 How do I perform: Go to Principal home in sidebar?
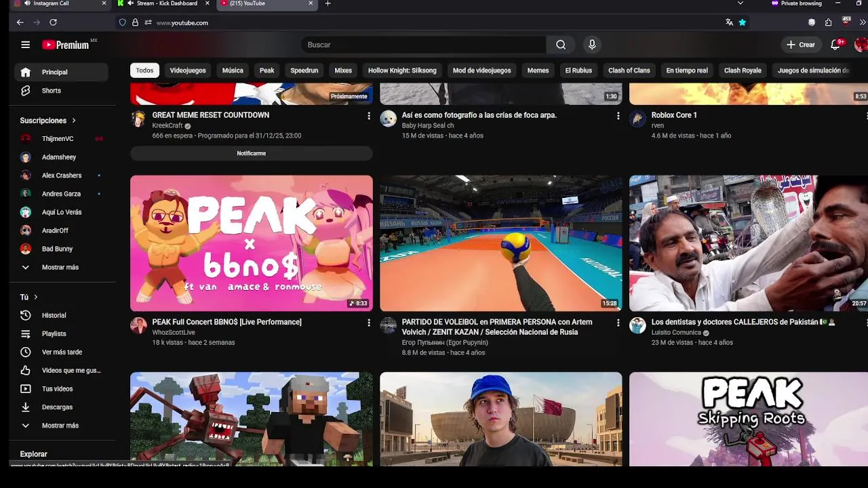(x=61, y=72)
